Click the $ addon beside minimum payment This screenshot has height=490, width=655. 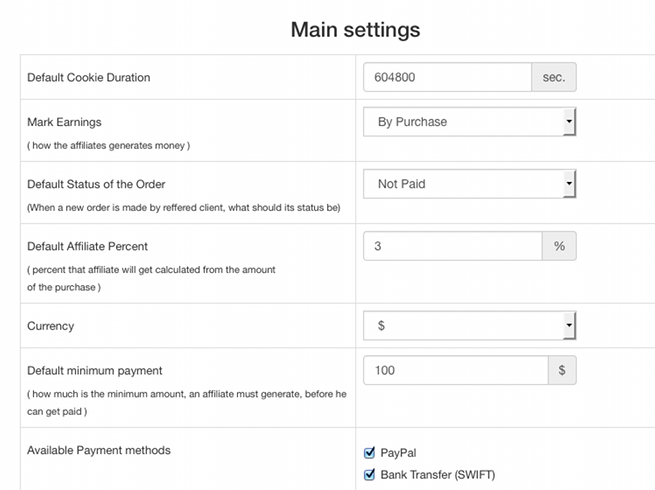562,370
